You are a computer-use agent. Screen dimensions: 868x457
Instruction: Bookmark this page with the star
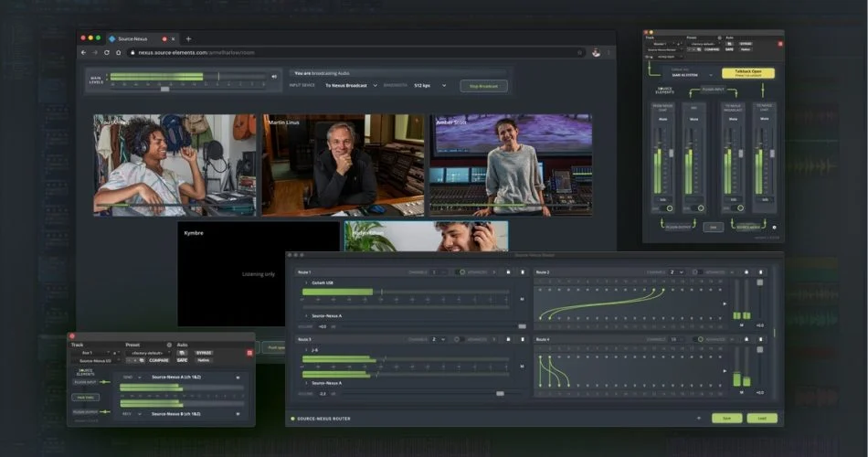coord(579,53)
